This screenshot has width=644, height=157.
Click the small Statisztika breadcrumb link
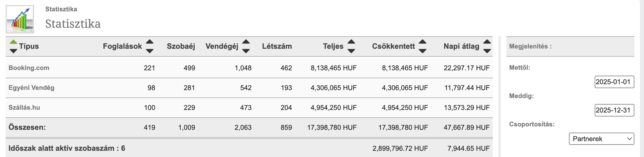[x=61, y=9]
